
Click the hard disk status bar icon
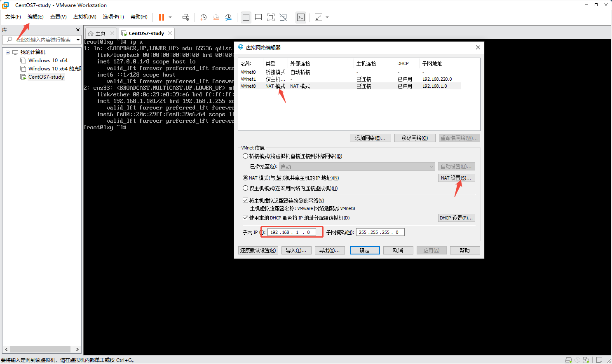pyautogui.click(x=568, y=360)
